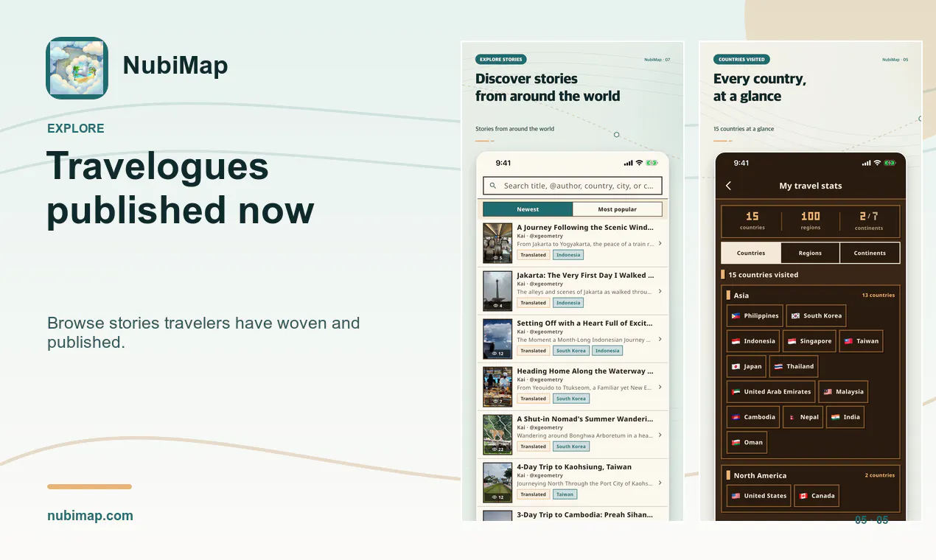Viewport: 936px width, 560px height.
Task: Select the Canada country chip
Action: (817, 496)
